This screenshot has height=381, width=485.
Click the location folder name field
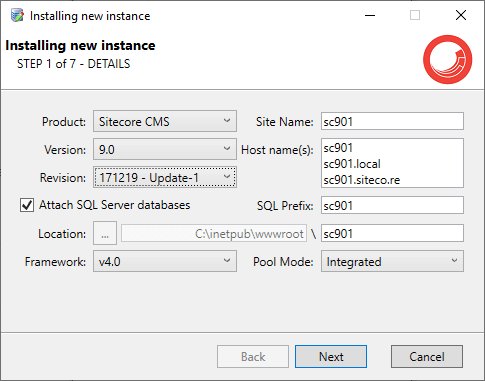point(392,233)
